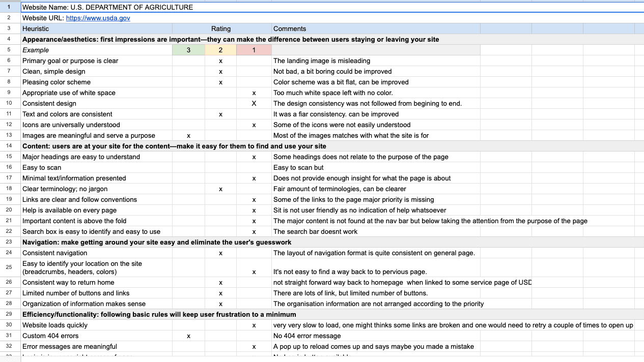
Task: Select the 'Appearance/aesthetics' section header row
Action: (x=332, y=39)
